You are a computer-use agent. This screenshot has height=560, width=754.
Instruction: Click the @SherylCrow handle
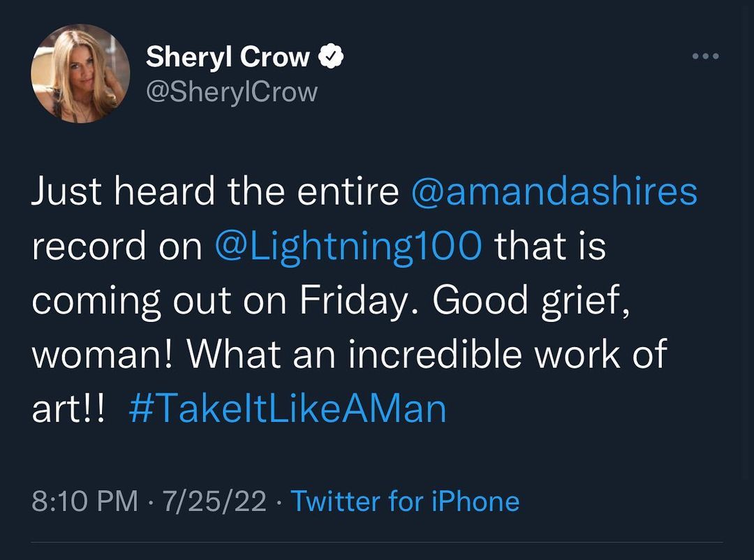[231, 91]
